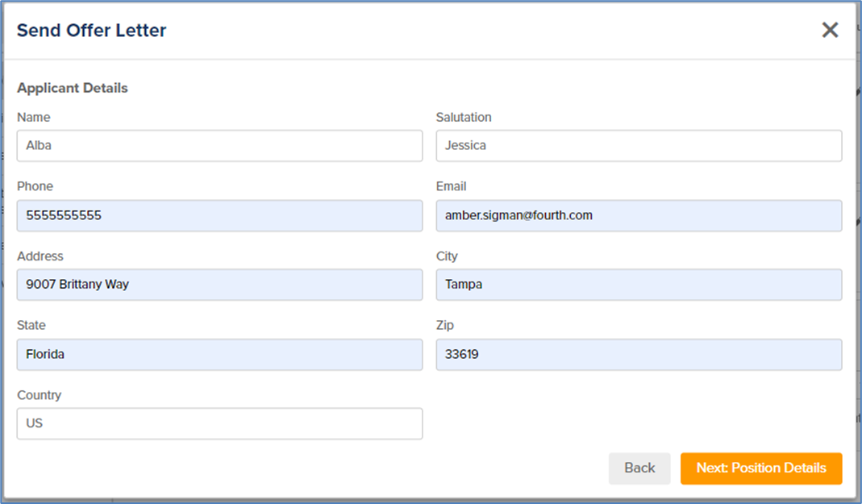The image size is (862, 504).
Task: Click the Name field label
Action: (x=34, y=117)
